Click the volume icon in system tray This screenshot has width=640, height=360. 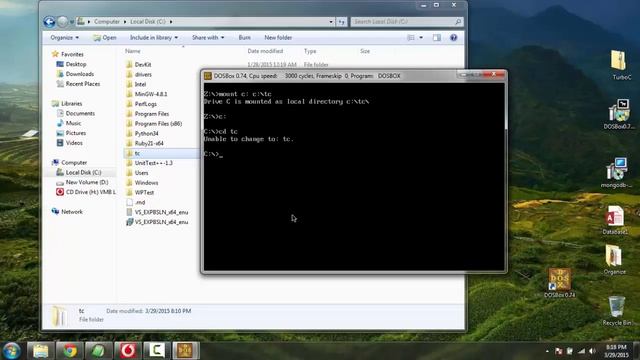click(592, 351)
